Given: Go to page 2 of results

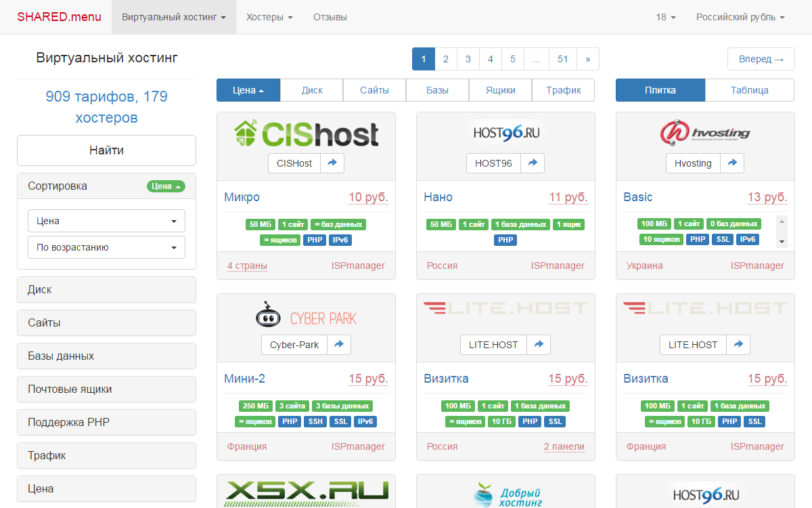Looking at the screenshot, I should pos(446,59).
